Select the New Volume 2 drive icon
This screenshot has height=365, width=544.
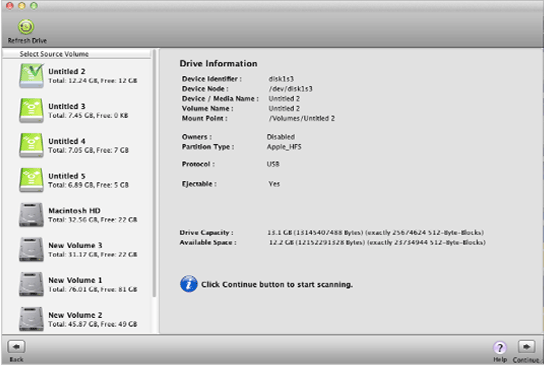pos(31,319)
